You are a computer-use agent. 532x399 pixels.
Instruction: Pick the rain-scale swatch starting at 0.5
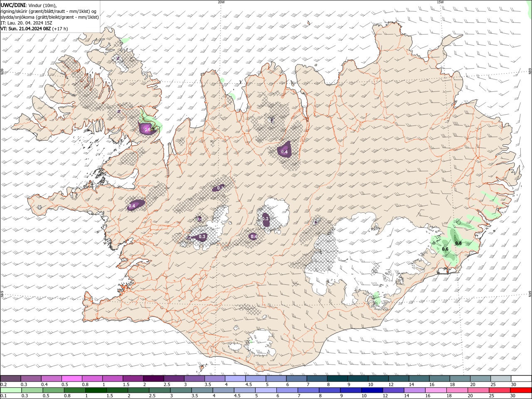pyautogui.click(x=53, y=390)
